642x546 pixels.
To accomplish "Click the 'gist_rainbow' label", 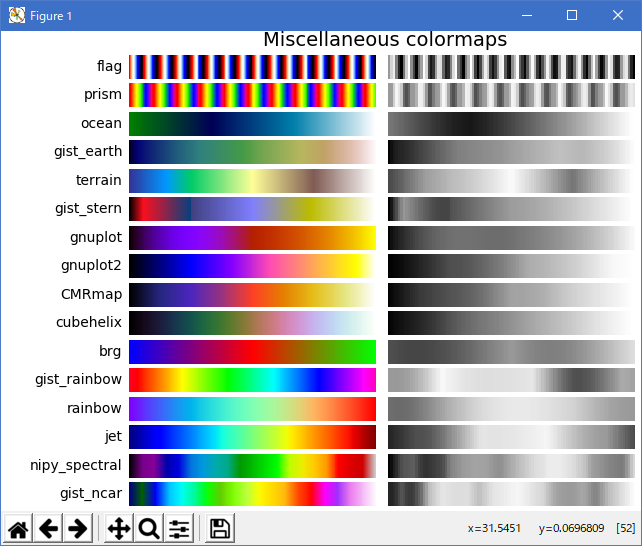I will coord(78,379).
